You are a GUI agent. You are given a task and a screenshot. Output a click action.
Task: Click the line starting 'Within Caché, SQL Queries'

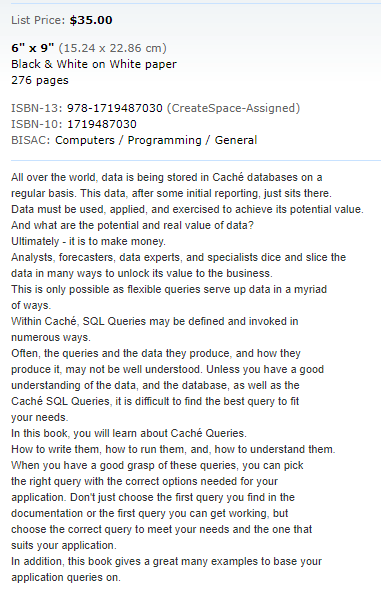155,321
